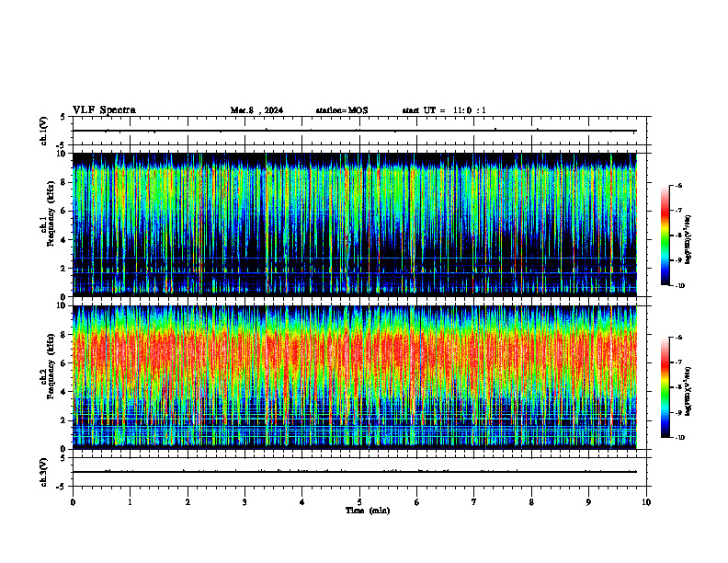
Task: Click time axis tick label "3"
Action: pos(245,502)
